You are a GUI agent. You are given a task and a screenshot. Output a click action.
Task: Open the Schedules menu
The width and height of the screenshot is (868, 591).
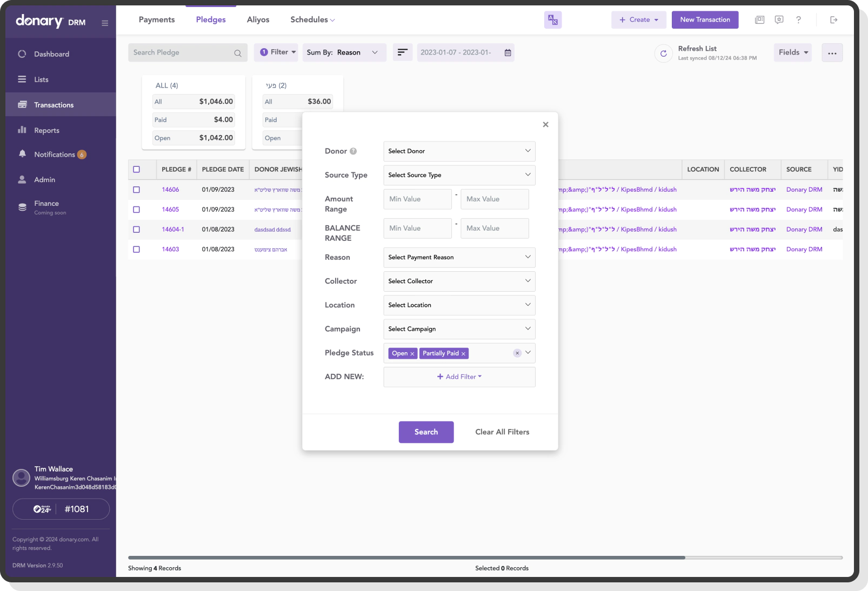pyautogui.click(x=312, y=19)
